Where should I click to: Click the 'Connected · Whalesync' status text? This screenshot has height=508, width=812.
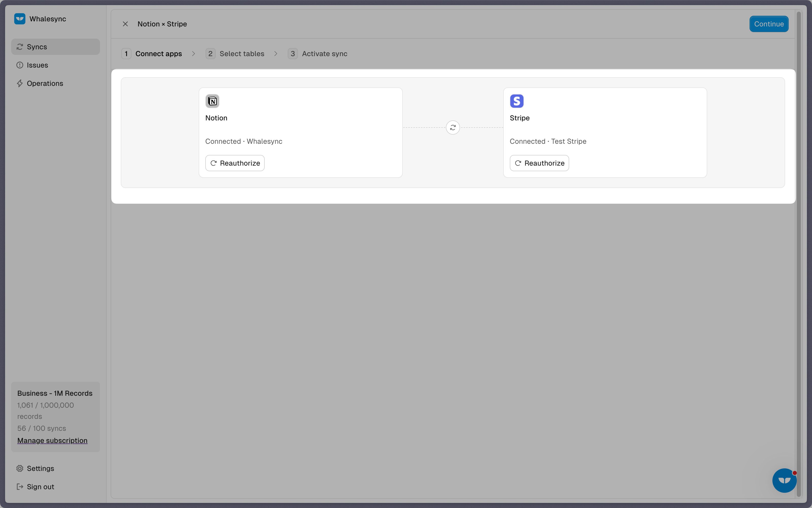(244, 141)
